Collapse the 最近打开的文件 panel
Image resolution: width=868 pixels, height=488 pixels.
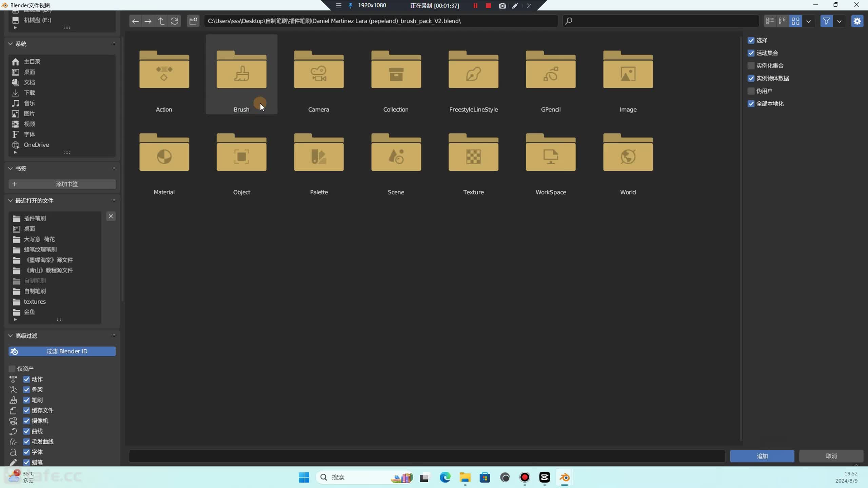point(11,201)
